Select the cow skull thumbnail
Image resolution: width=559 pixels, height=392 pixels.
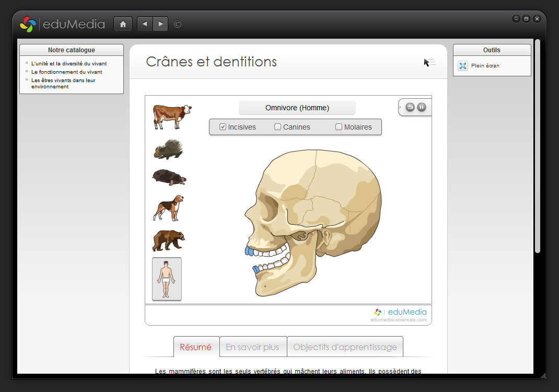tap(172, 116)
